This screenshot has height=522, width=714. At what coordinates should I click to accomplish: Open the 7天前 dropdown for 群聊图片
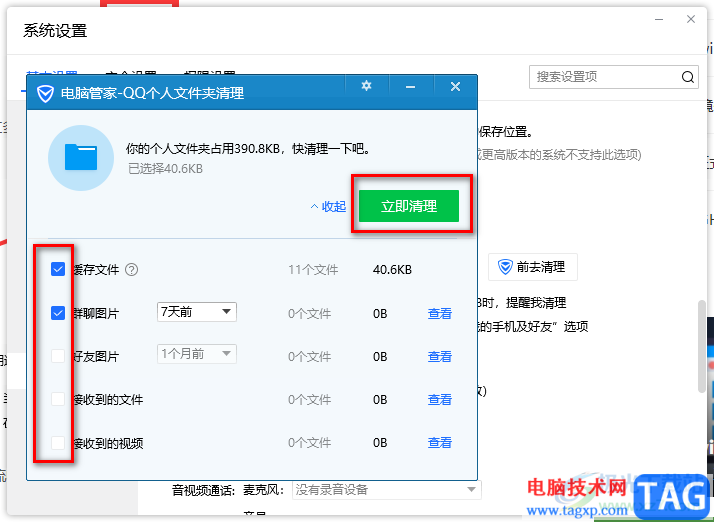click(197, 312)
